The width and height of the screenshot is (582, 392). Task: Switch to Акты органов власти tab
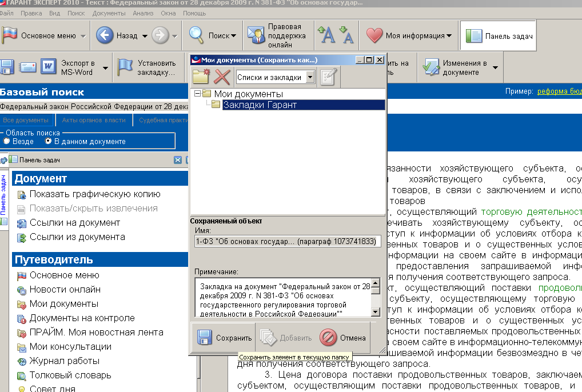tap(94, 120)
